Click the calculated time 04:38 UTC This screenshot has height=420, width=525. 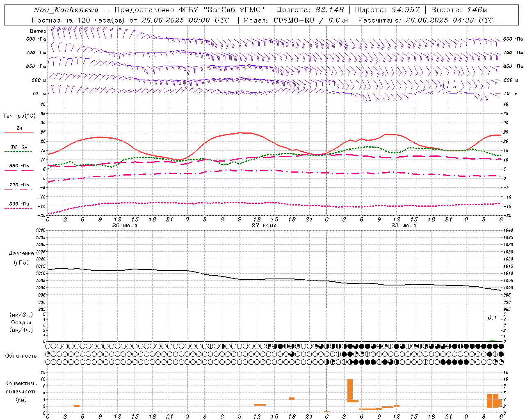pos(473,20)
